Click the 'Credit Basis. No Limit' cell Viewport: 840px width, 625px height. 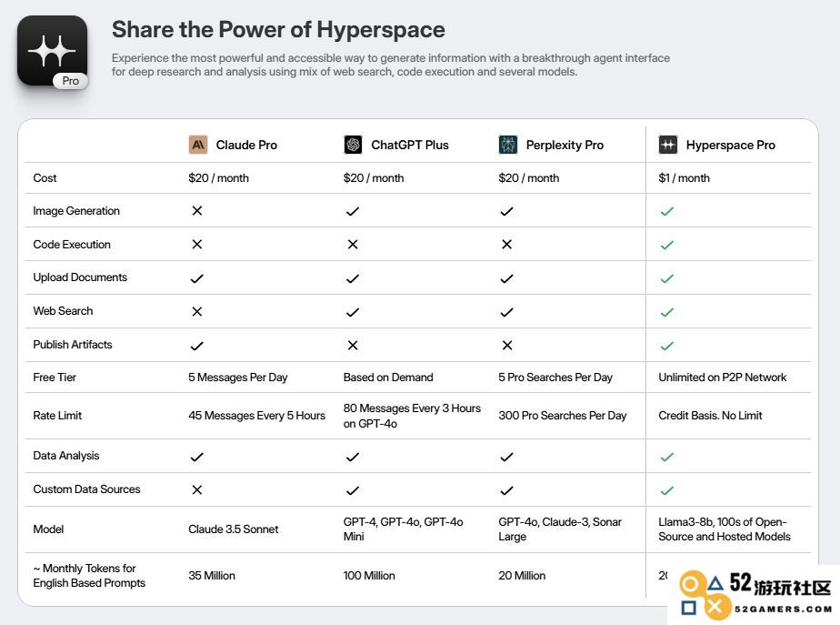point(710,416)
